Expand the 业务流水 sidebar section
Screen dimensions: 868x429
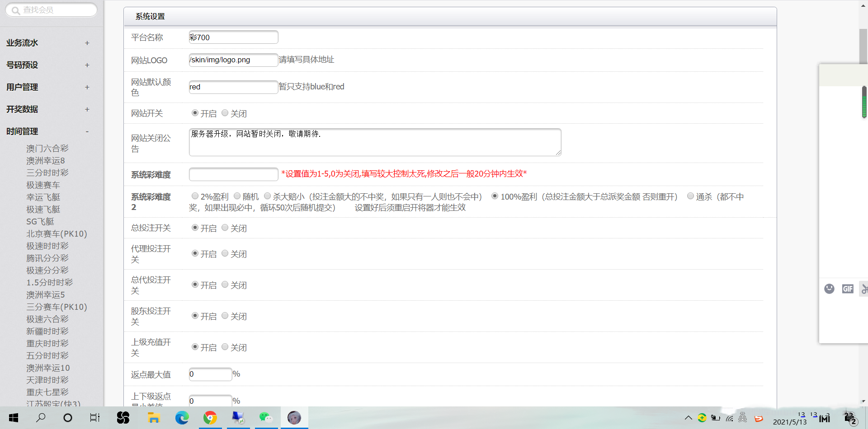[x=87, y=43]
